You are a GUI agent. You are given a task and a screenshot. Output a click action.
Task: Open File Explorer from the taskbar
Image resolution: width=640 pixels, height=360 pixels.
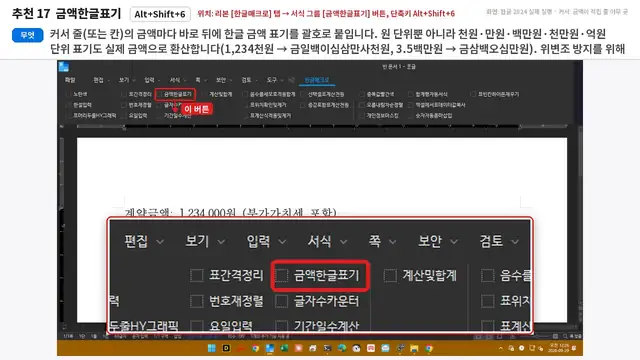point(414,348)
